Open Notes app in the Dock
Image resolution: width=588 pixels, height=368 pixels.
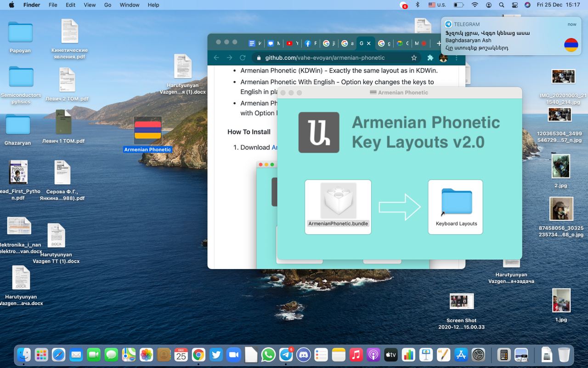point(338,355)
